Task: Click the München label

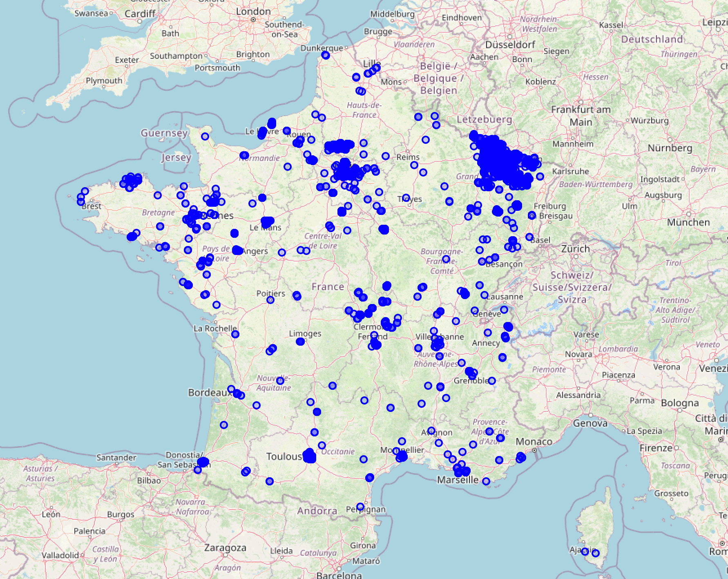Action: coord(688,222)
